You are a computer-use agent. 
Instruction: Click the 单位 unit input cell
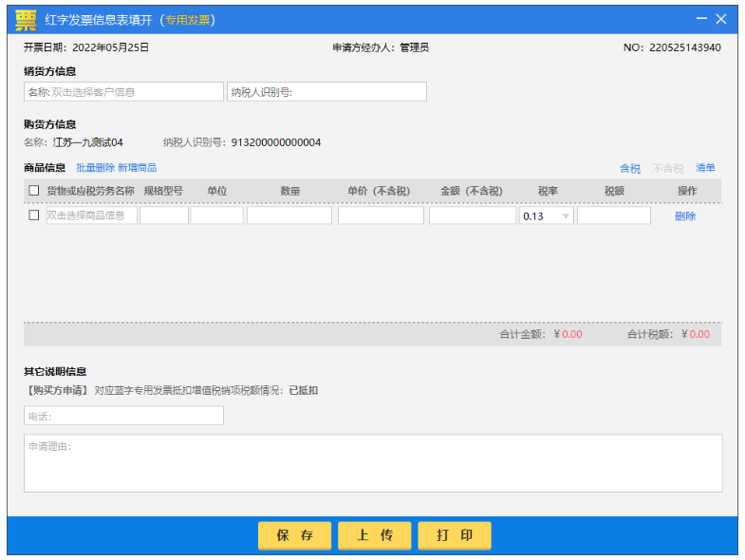point(216,215)
